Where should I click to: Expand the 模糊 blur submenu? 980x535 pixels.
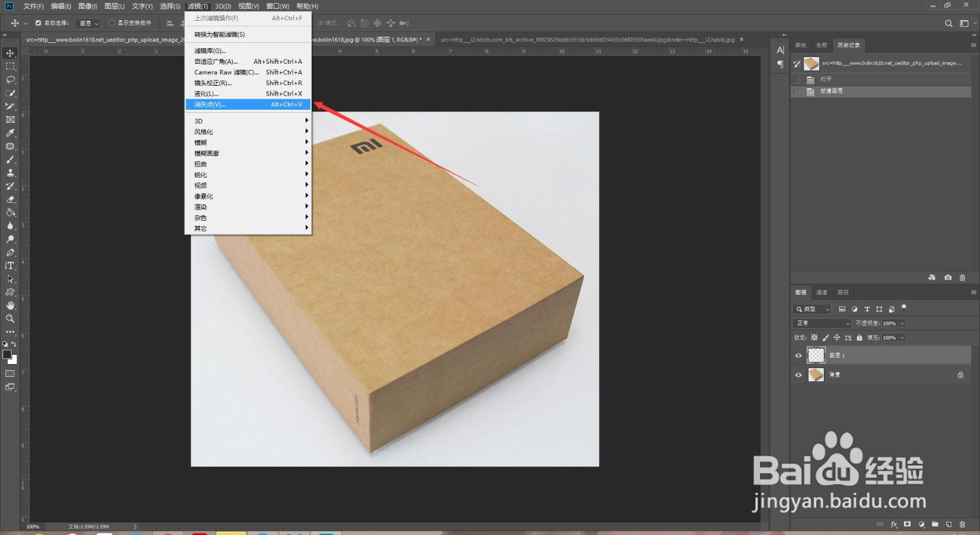point(248,142)
